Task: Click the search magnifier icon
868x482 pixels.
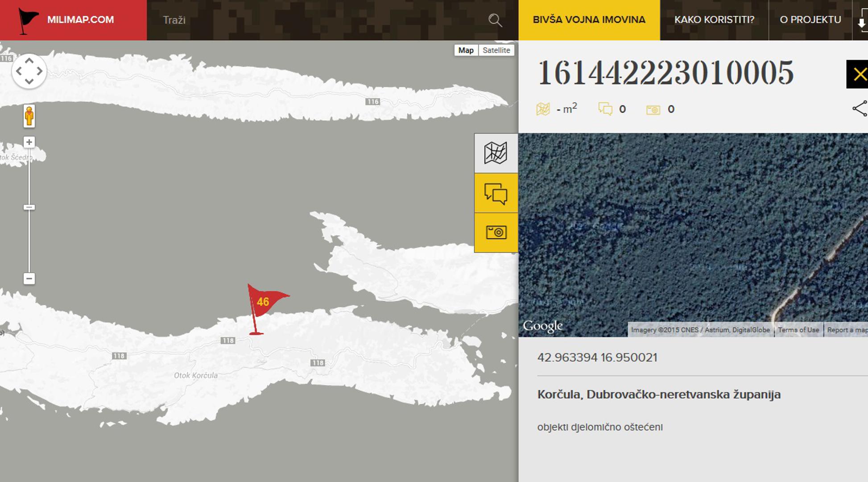Action: 495,20
